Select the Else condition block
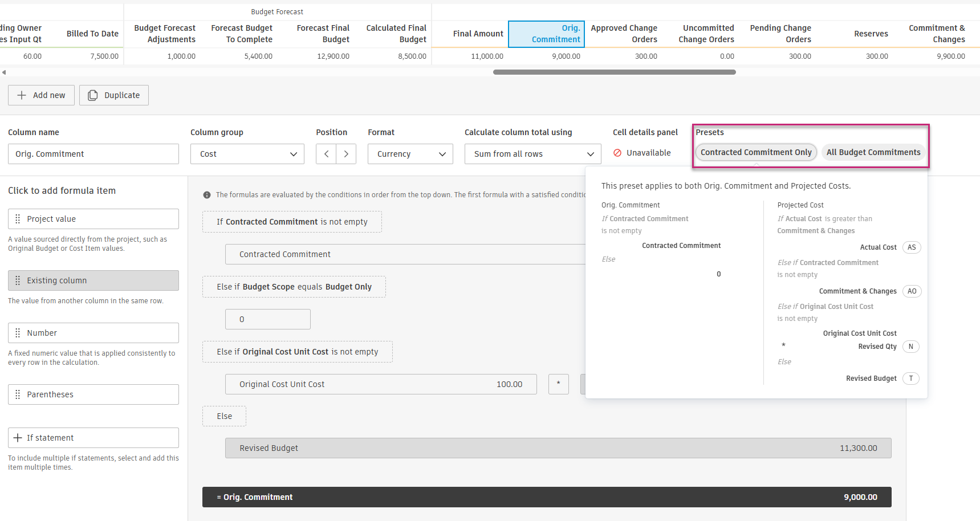Screen dimensions: 980x521 (x=225, y=416)
